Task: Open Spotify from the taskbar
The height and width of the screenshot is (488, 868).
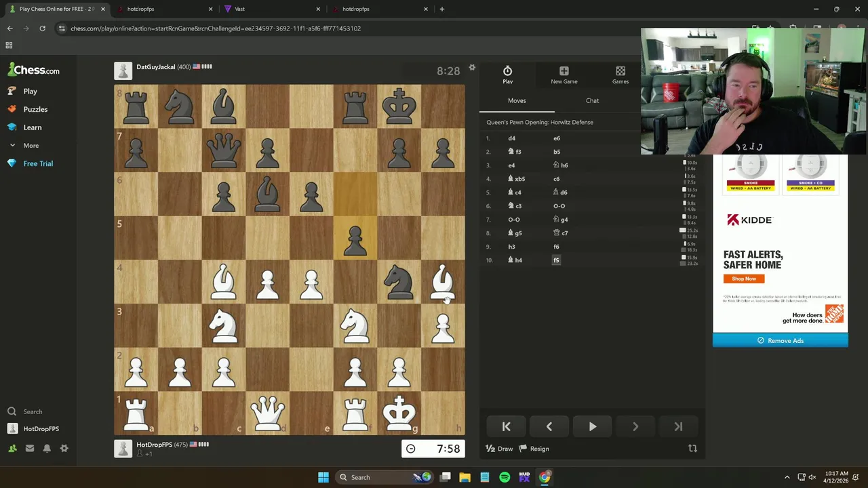Action: point(505,477)
